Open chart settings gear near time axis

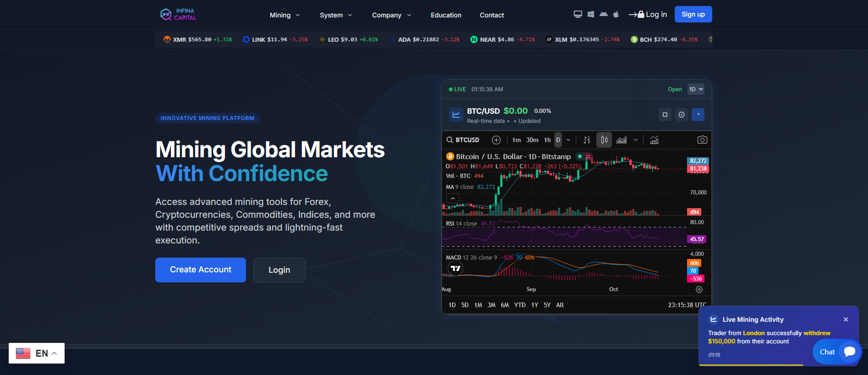[x=699, y=290]
